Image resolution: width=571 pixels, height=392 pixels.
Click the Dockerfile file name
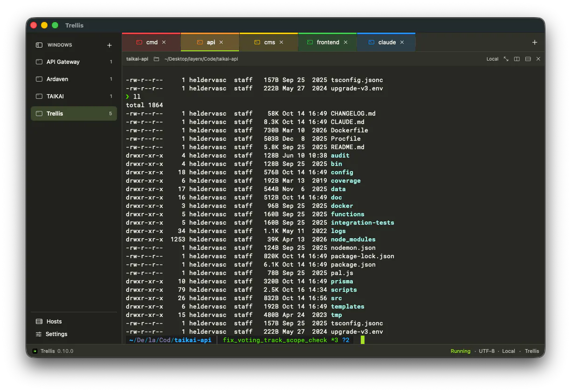click(350, 131)
